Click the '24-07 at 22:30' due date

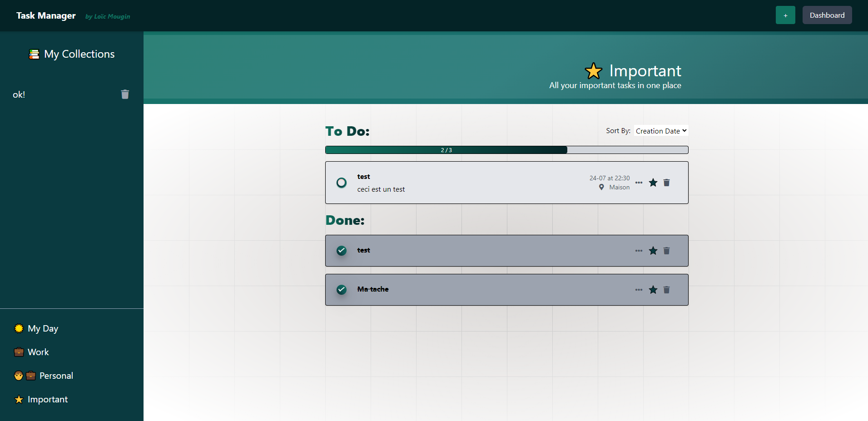[x=610, y=178]
